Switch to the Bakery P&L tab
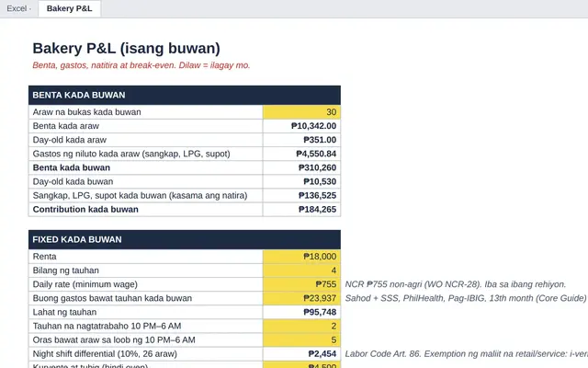The height and width of the screenshot is (368, 588). click(x=70, y=8)
